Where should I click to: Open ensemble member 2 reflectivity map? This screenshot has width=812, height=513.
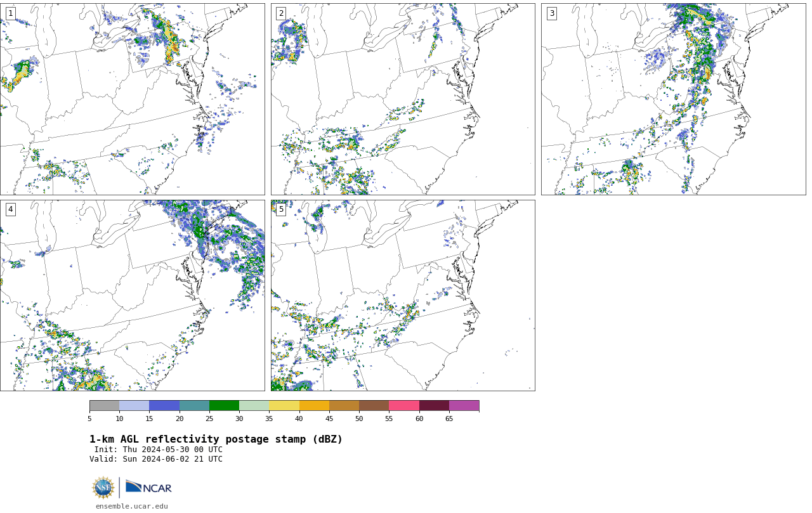pyautogui.click(x=403, y=99)
